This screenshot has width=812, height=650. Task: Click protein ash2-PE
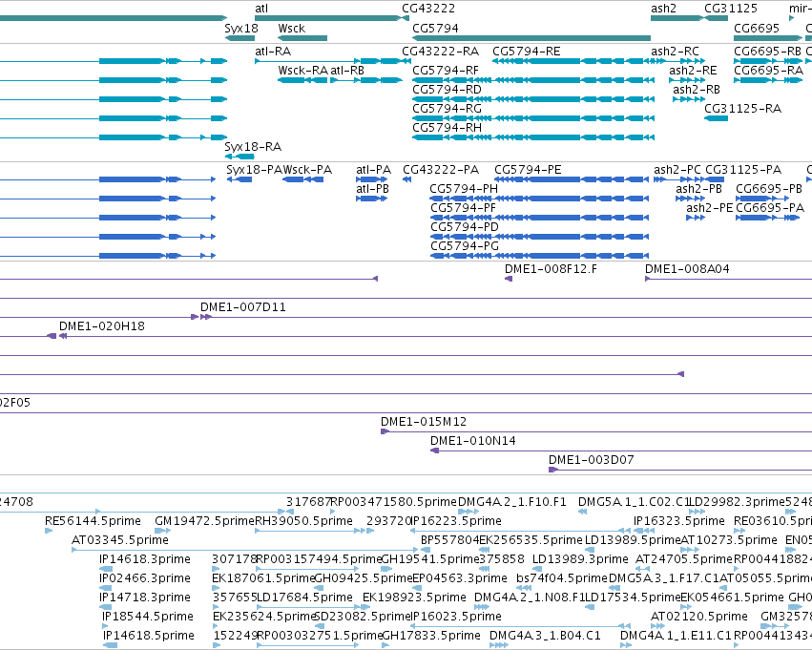pos(710,208)
